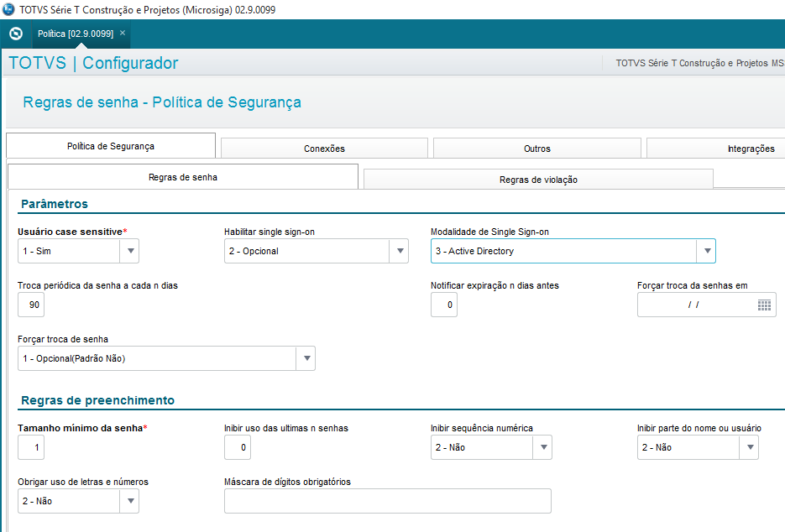Expand Inibir parte do nome ou usuário dropdown

click(x=750, y=447)
